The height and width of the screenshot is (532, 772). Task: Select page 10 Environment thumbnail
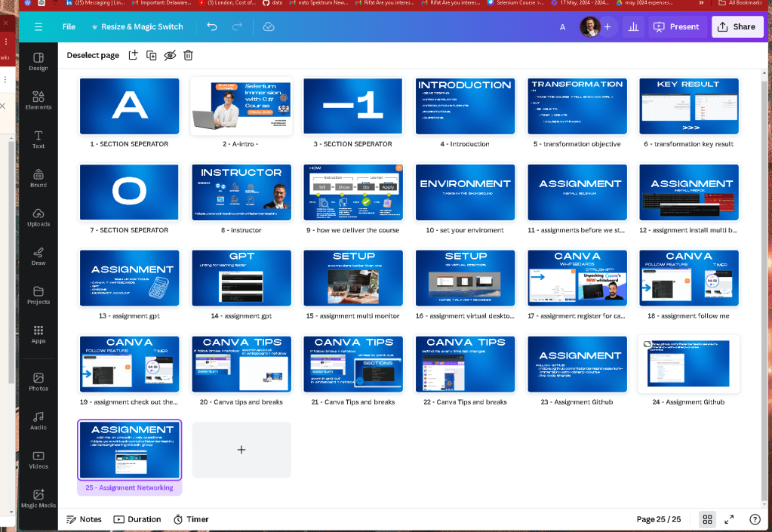coord(466,192)
